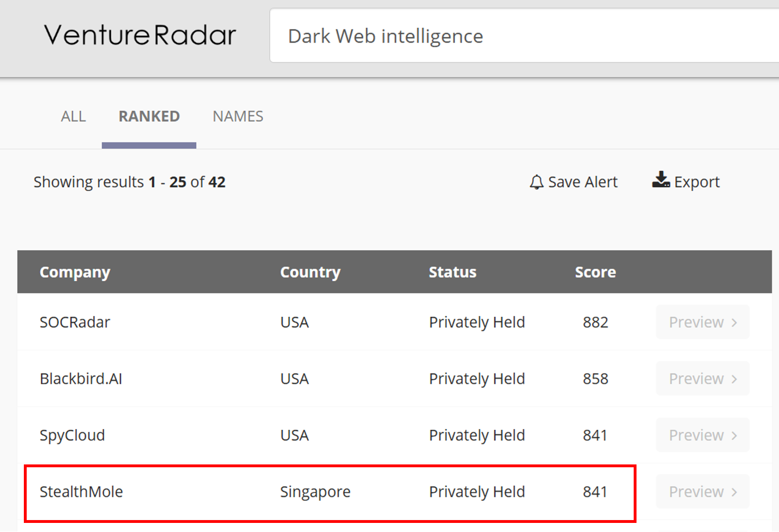Preview the Blackbird.AI row
Screen dimensions: 779x532
(x=703, y=379)
